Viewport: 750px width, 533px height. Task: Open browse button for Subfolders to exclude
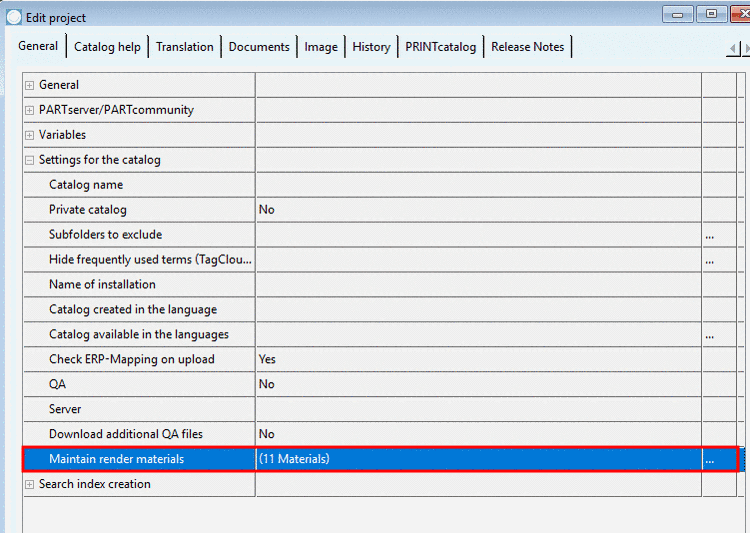coord(709,235)
